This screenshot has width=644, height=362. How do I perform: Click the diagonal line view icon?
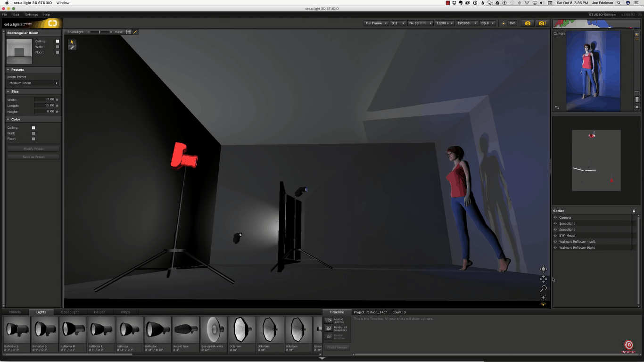tap(135, 32)
